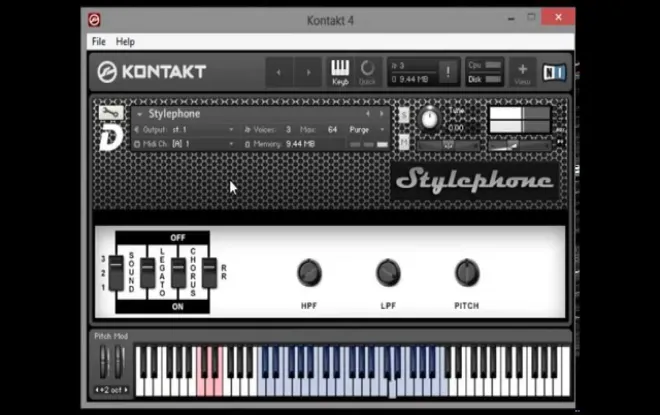Click the PITCH knob
The image size is (660, 415).
coord(467,273)
